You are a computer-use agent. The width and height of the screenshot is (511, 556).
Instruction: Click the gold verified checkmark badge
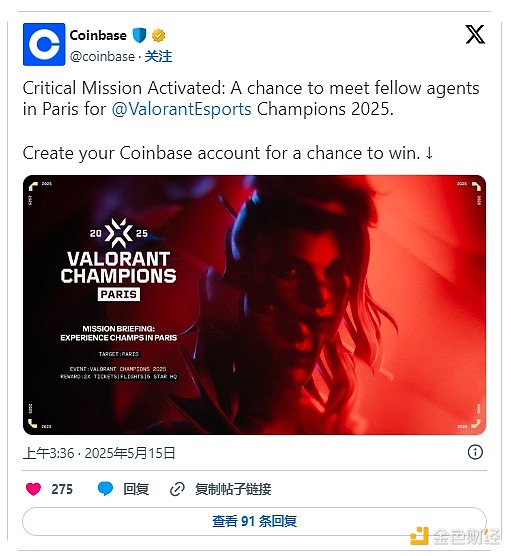pos(158,36)
